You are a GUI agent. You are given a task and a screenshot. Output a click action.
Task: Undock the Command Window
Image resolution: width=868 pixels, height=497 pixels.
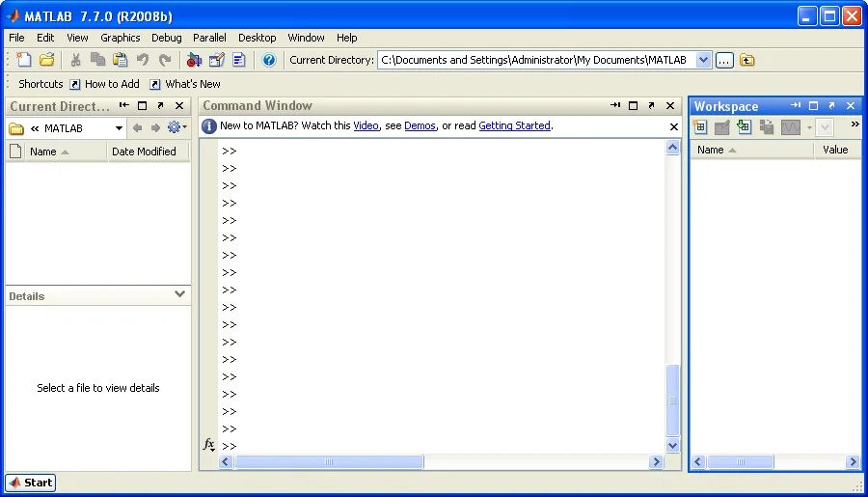(652, 105)
